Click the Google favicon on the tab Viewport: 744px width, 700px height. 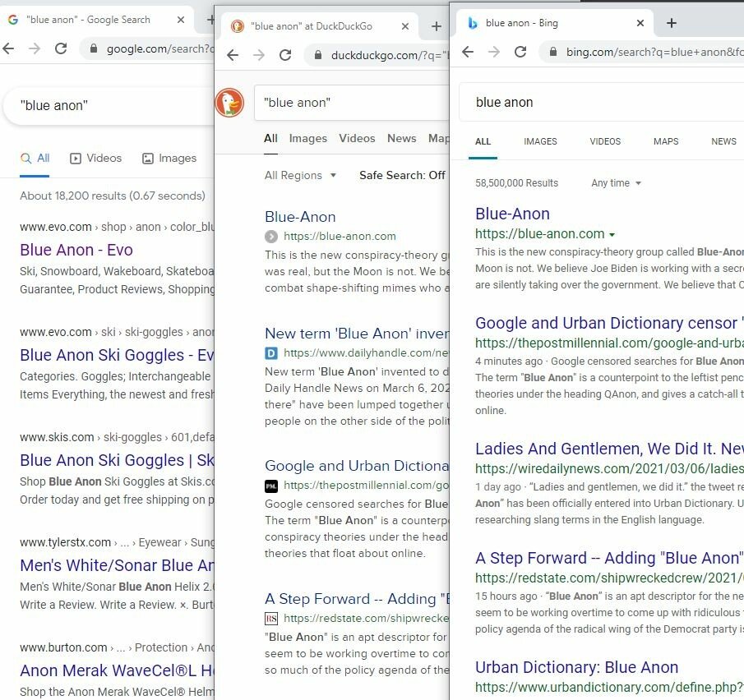click(x=13, y=20)
